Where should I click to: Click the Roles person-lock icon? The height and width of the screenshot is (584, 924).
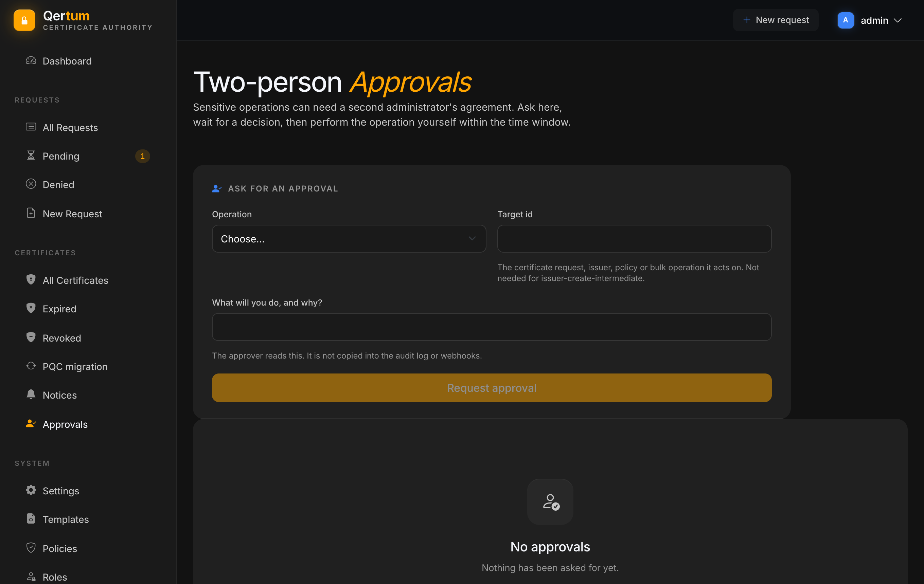(31, 577)
